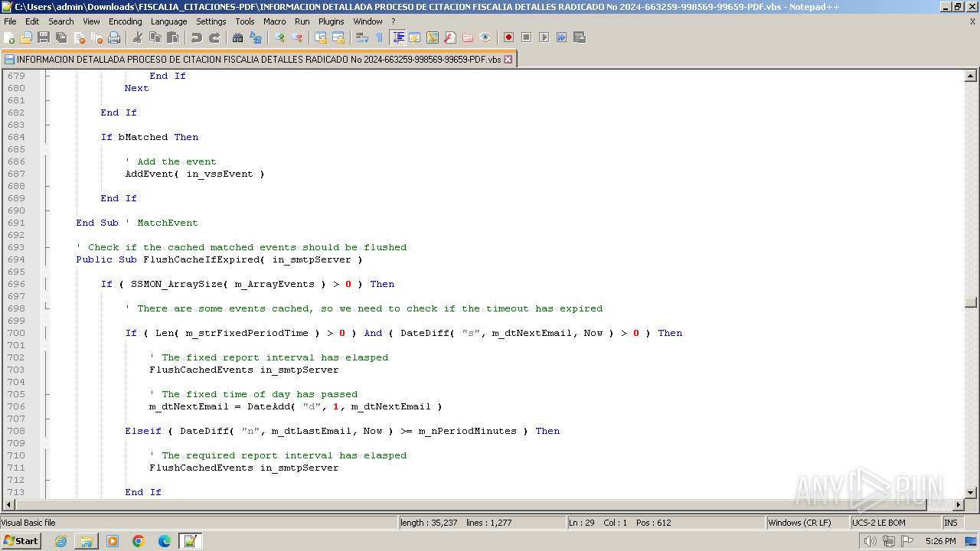Print the document via the Print icon
Screen dimensions: 980x551
[x=114, y=37]
